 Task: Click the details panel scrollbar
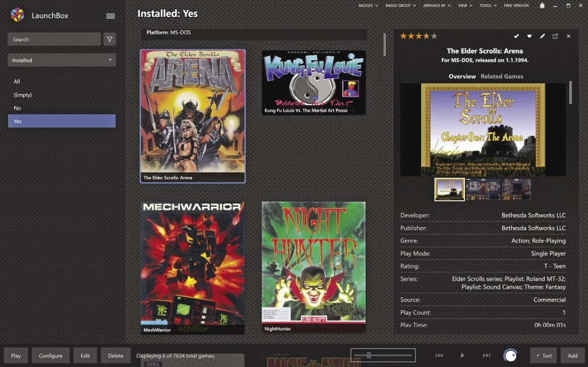tap(570, 92)
